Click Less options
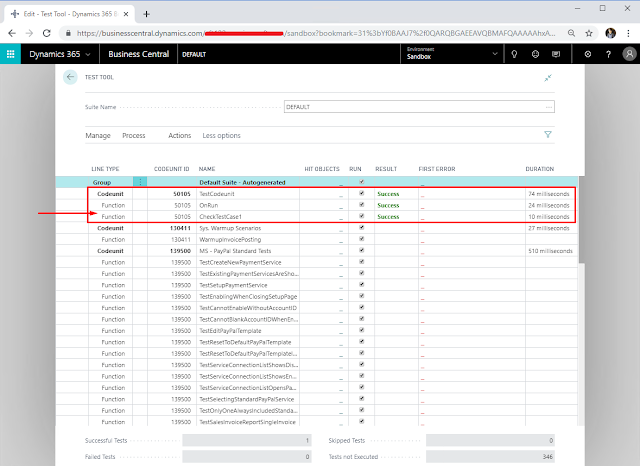The image size is (640, 466). (221, 135)
